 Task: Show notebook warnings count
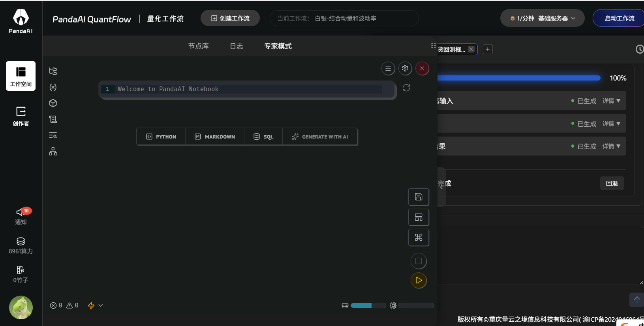tap(72, 305)
